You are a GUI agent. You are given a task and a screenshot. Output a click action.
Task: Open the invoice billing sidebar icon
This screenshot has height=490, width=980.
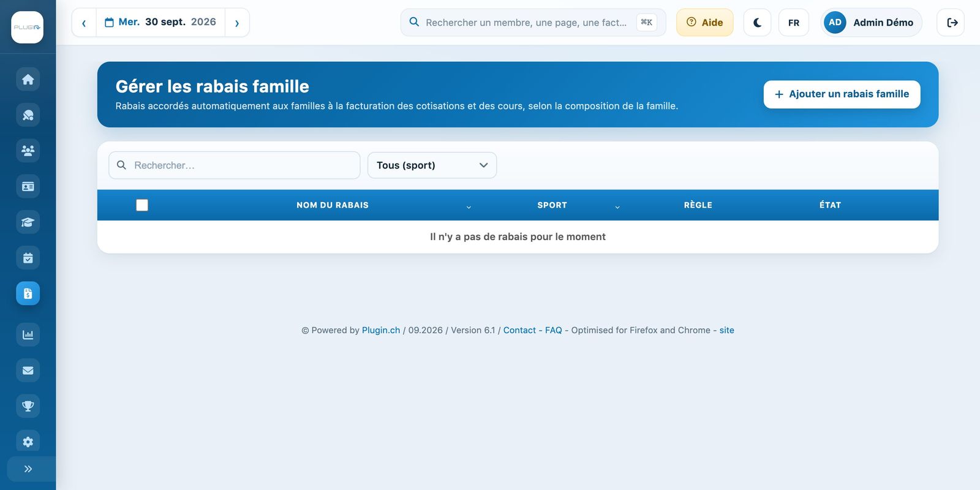pyautogui.click(x=28, y=293)
